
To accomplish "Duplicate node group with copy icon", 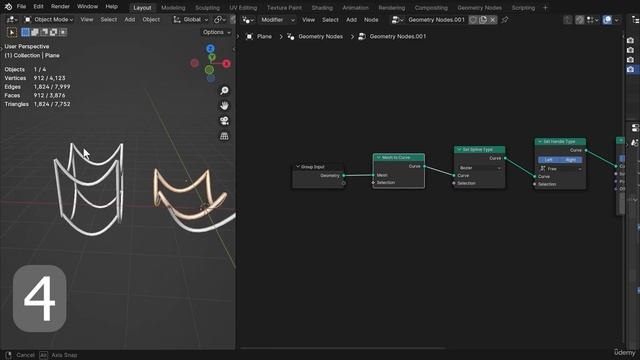I will click(x=483, y=20).
